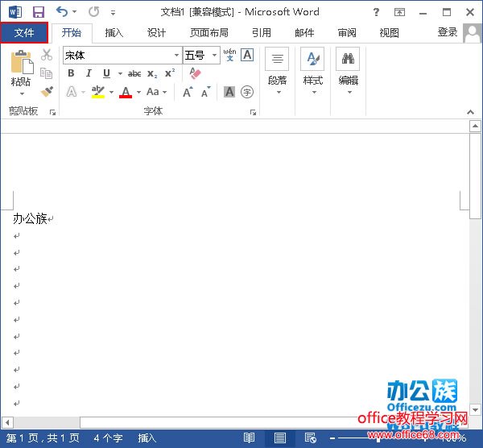The height and width of the screenshot is (448, 483).
Task: Open the Font dialog launcher
Action: (x=253, y=112)
